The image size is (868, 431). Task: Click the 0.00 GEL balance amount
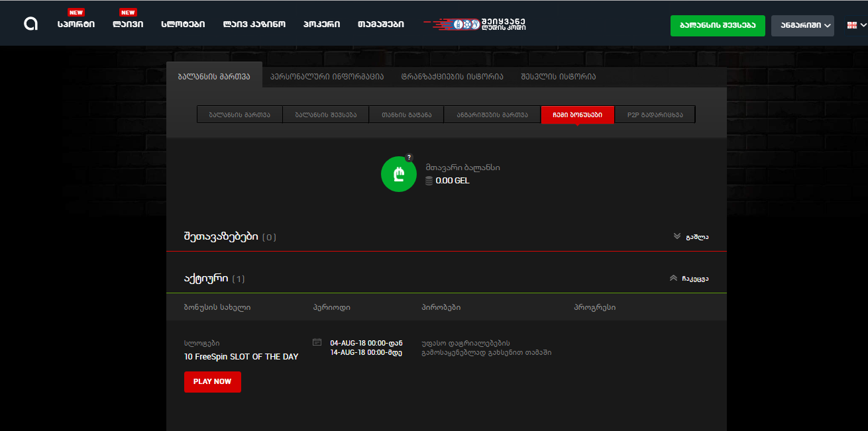pos(453,181)
